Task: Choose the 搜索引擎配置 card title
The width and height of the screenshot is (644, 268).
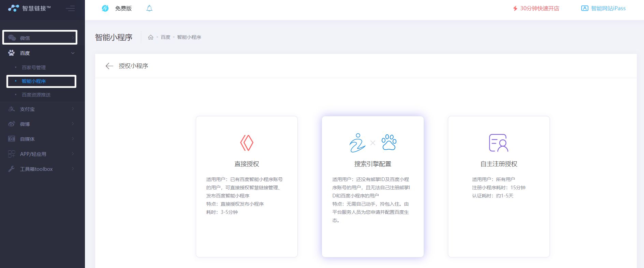Action: click(373, 164)
